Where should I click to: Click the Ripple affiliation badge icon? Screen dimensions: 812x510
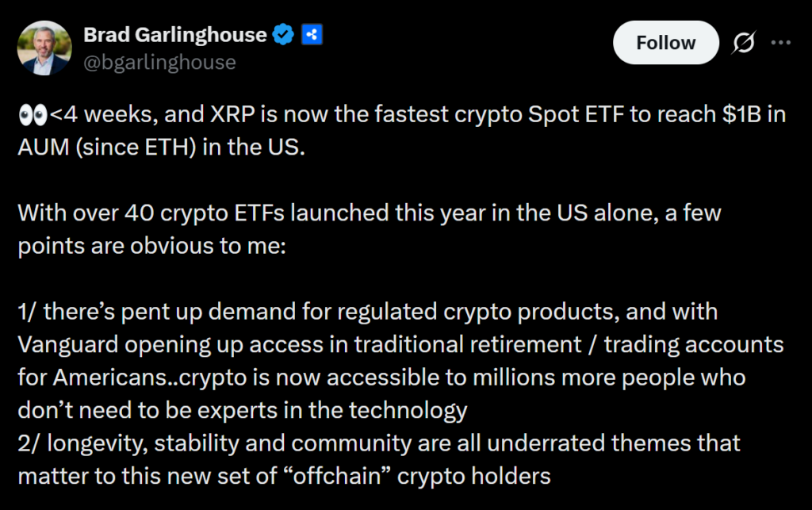click(312, 35)
